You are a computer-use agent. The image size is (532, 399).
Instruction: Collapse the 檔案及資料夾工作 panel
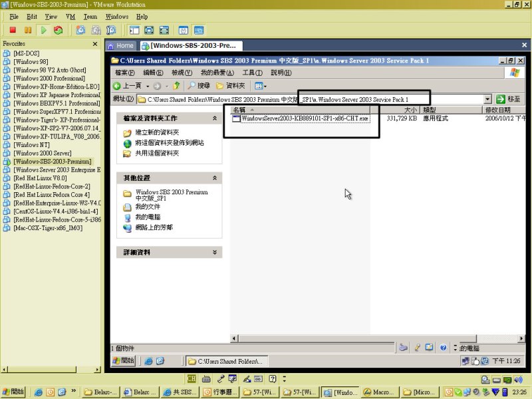click(x=214, y=118)
